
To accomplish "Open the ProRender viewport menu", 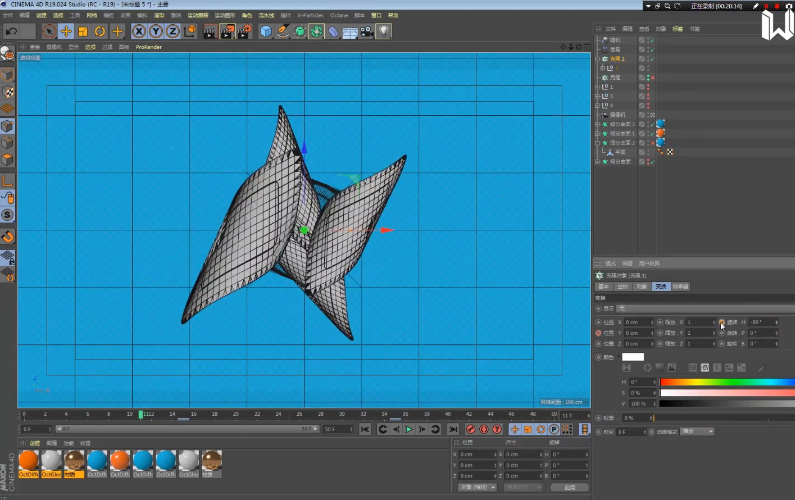I will click(x=149, y=47).
